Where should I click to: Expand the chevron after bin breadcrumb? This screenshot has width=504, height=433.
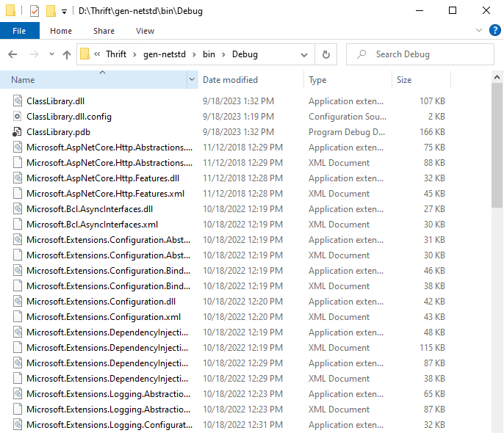tap(223, 54)
